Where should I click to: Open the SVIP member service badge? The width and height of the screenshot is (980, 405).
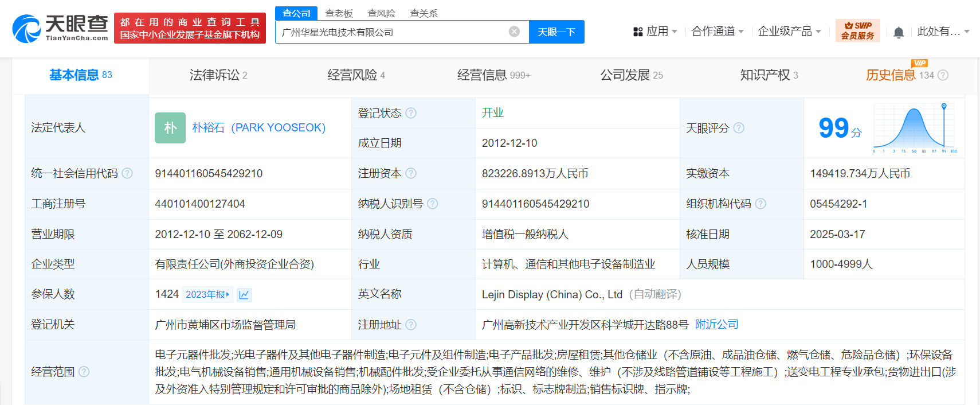pos(857,30)
